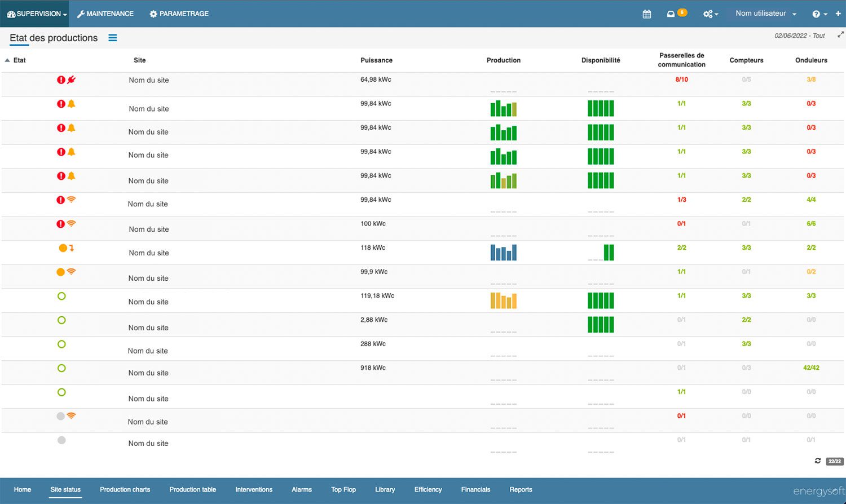Click the power plug alert icon
Image resolution: width=846 pixels, height=504 pixels.
tap(72, 80)
